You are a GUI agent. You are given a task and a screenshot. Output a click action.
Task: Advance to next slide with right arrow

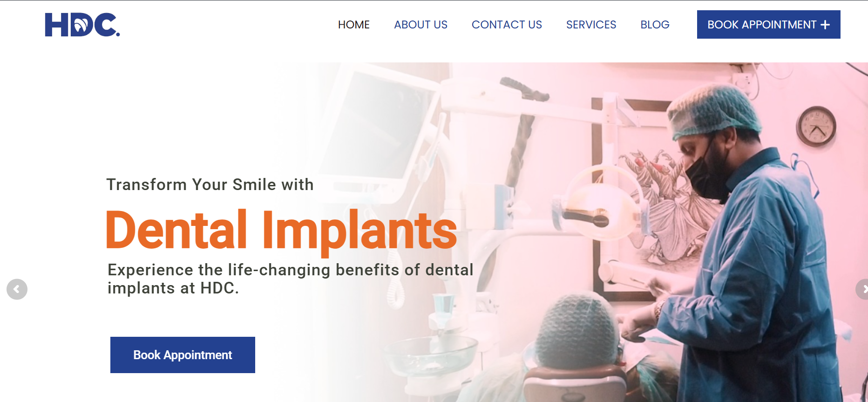pyautogui.click(x=862, y=289)
